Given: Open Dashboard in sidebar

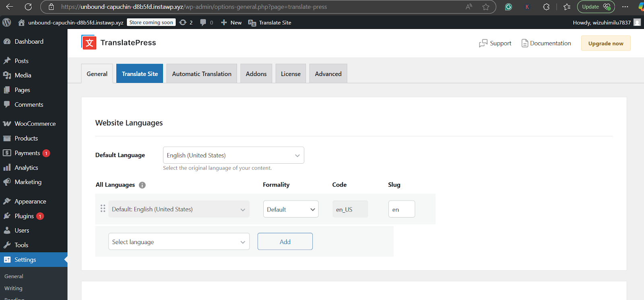Looking at the screenshot, I should [x=29, y=41].
